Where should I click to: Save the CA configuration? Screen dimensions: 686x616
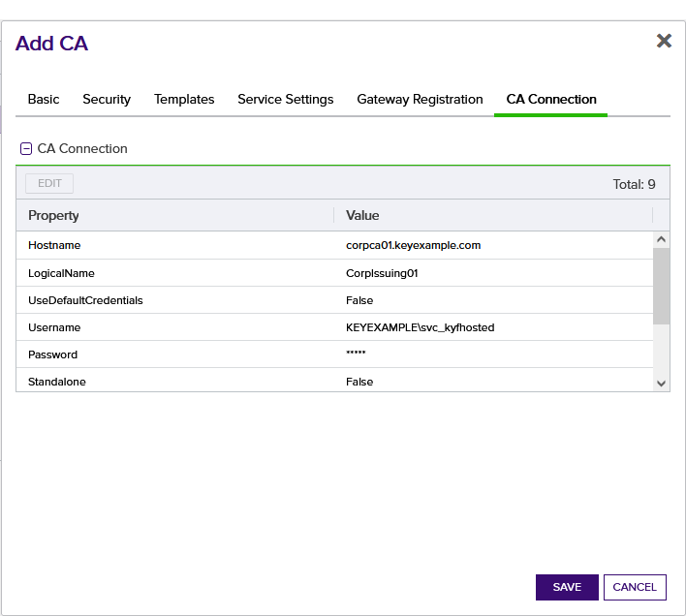(567, 587)
